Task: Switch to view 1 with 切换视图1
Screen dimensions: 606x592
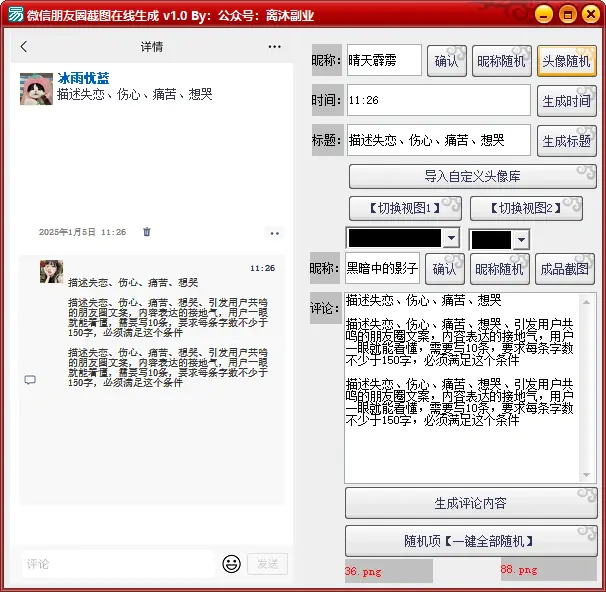Action: click(x=405, y=208)
